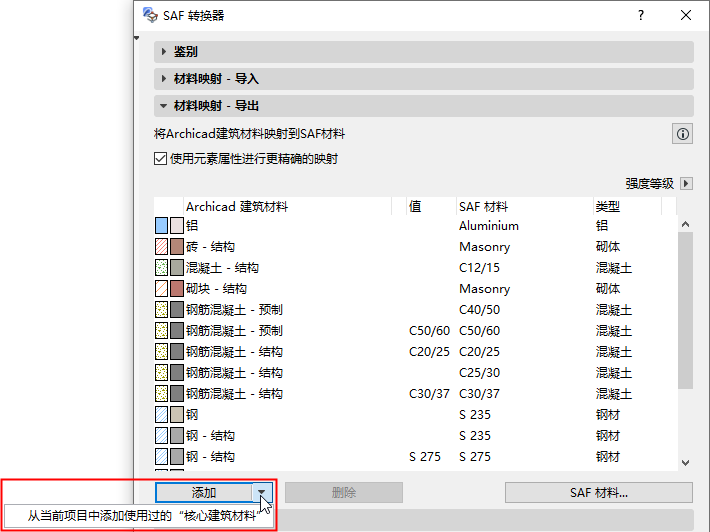Click the Aluminium SAF material cell
This screenshot has width=710, height=532.
coord(489,225)
